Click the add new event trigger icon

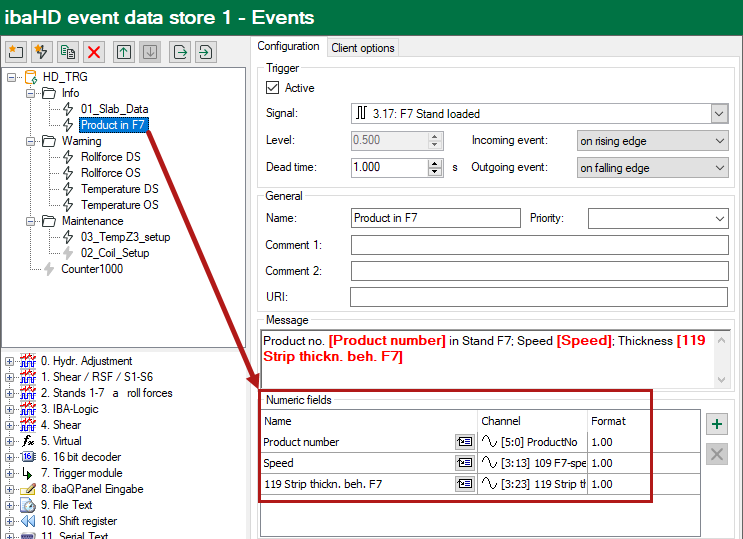pyautogui.click(x=41, y=51)
